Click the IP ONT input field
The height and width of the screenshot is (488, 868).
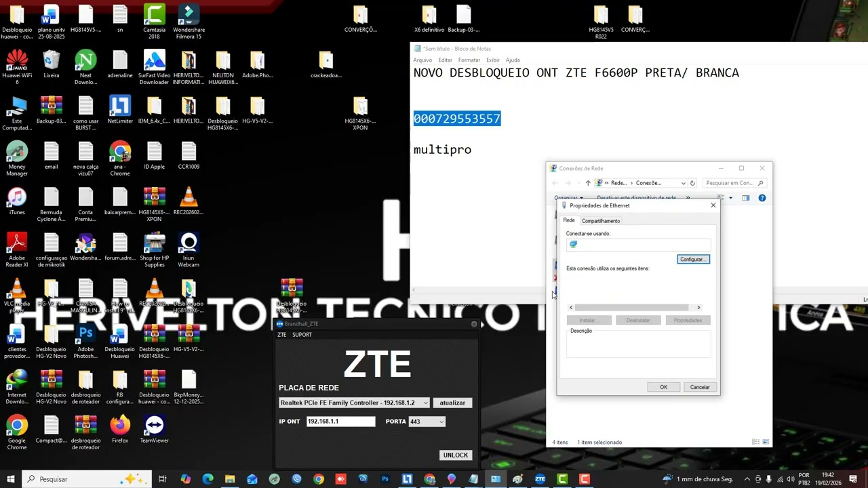(340, 422)
